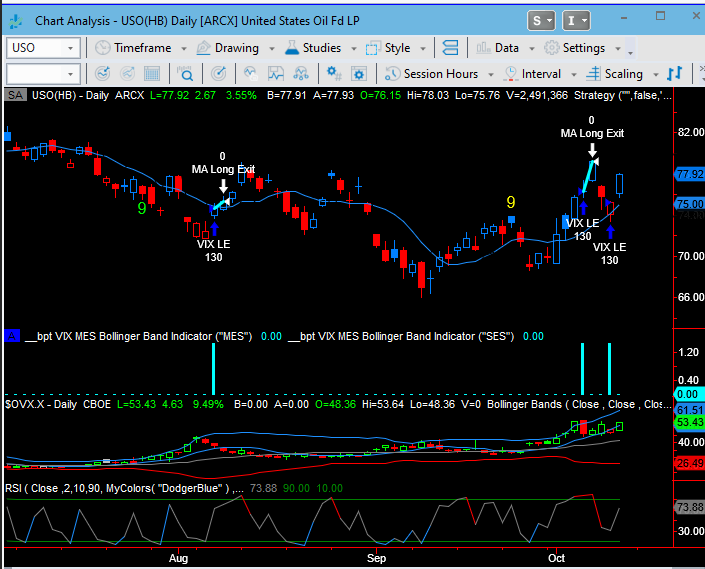705x569 pixels.
Task: Click the Scaling dropdown arrow
Action: coord(656,75)
